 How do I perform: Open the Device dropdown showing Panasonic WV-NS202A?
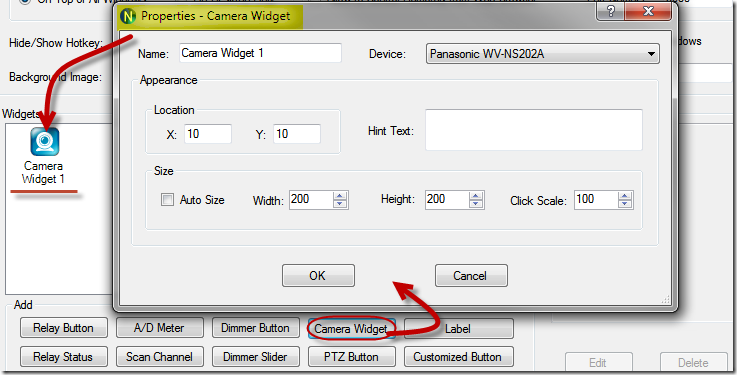(x=542, y=54)
